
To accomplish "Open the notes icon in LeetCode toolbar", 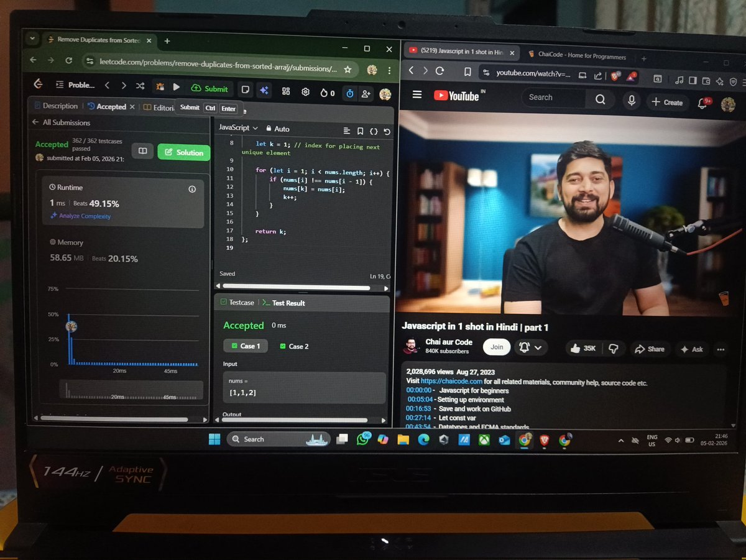I will 246,90.
